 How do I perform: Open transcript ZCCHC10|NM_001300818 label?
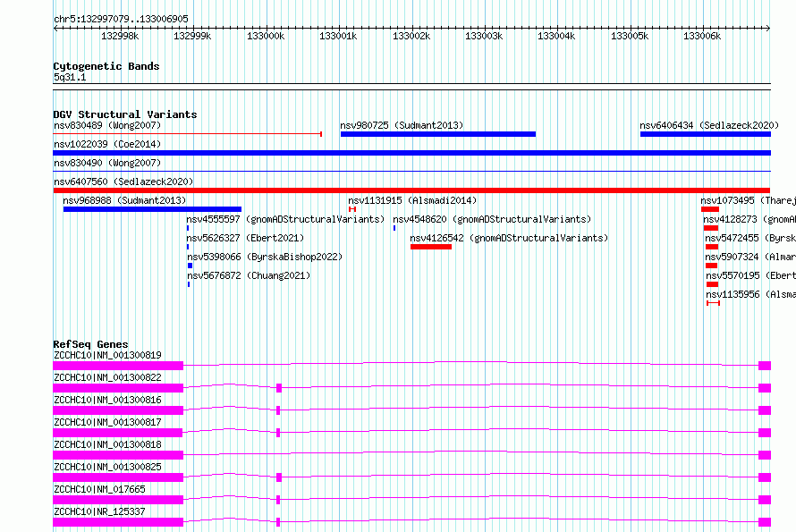(107, 444)
